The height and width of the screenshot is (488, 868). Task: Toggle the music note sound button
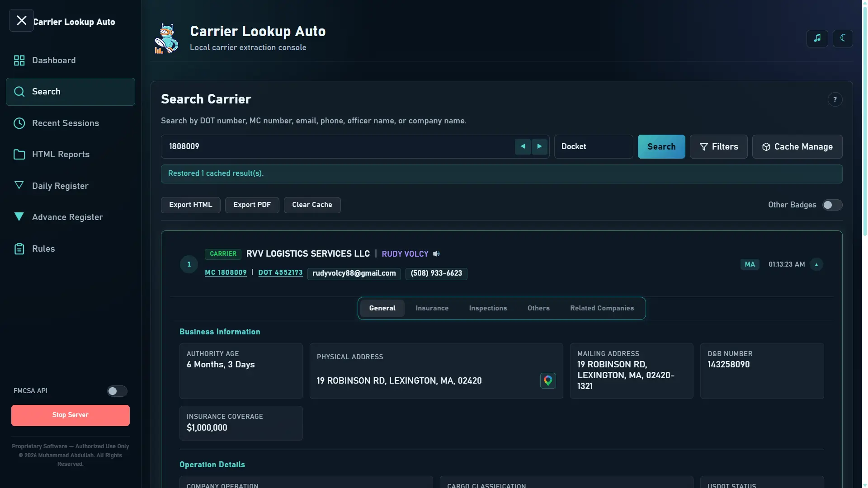[x=817, y=38]
